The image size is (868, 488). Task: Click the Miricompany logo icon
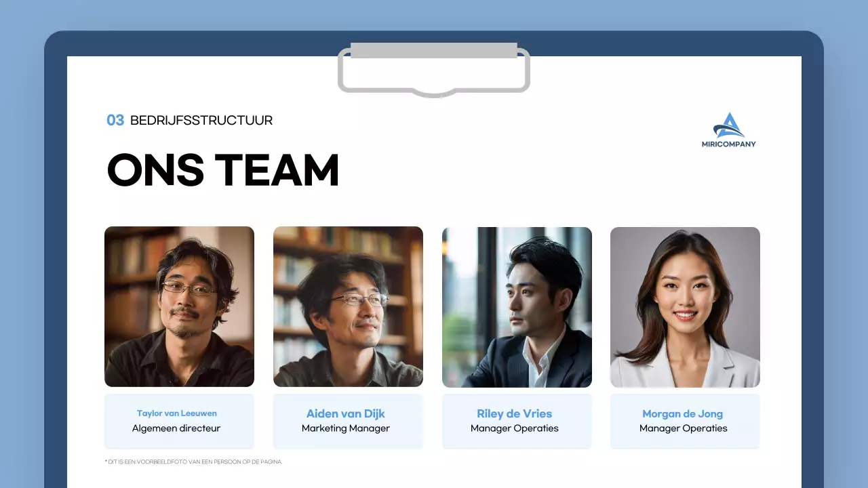click(729, 125)
